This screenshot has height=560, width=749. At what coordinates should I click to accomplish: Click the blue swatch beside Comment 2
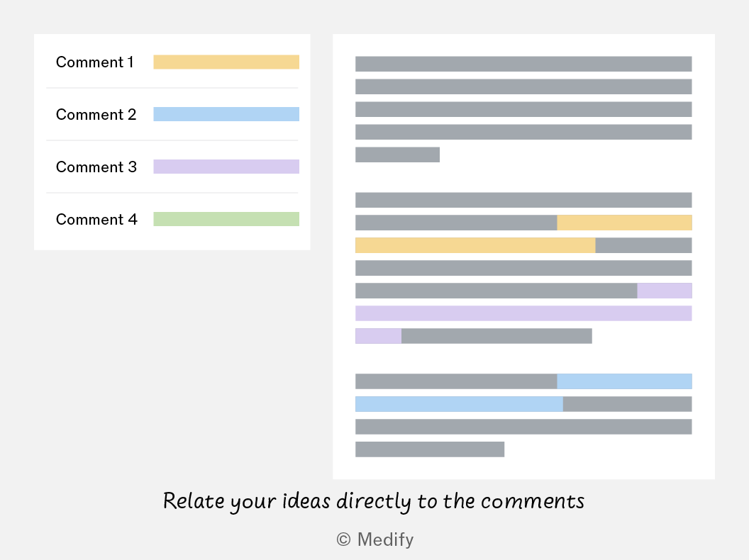(226, 114)
